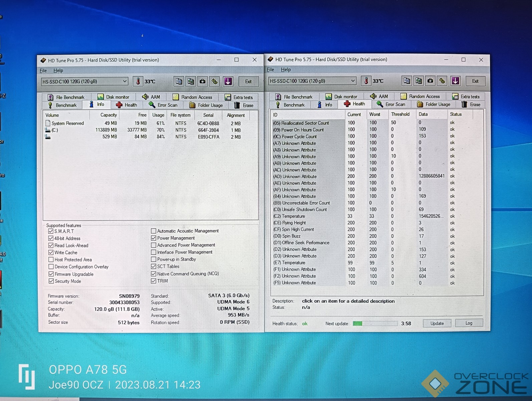Screen dimensions: 532x401
Task: Switch to Health tab in left window
Action: pos(126,105)
